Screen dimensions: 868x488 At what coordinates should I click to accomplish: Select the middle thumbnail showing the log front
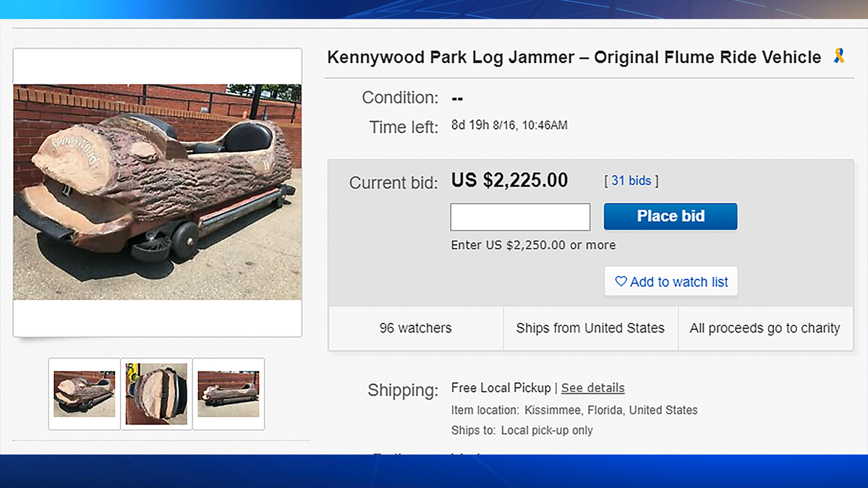(156, 393)
